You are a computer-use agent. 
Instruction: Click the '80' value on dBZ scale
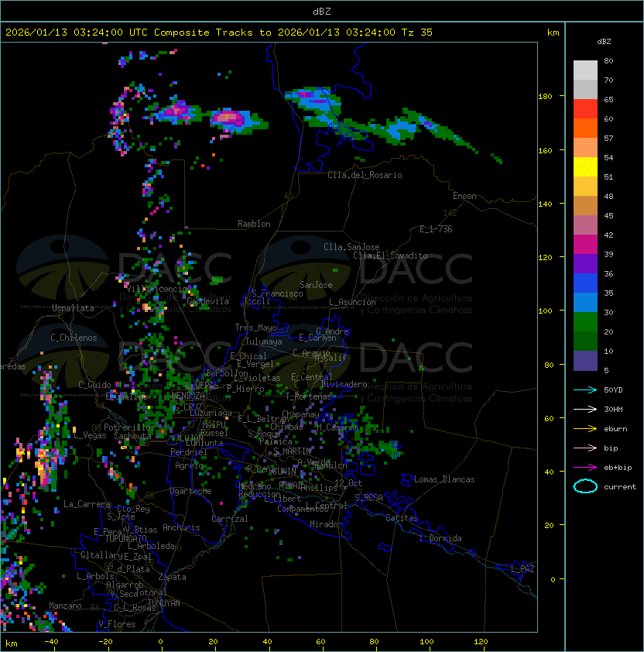(x=608, y=60)
